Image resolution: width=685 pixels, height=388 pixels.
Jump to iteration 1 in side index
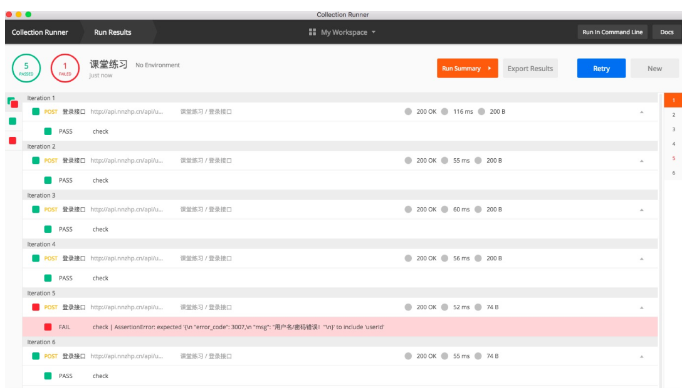point(673,100)
